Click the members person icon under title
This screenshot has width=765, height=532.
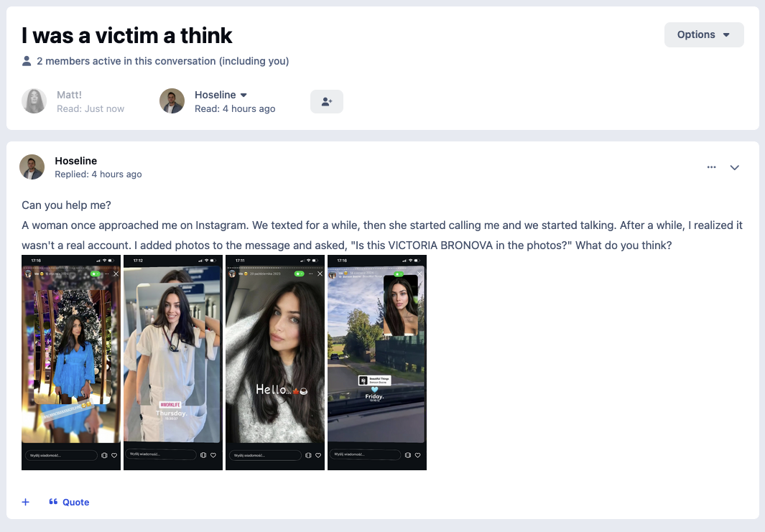point(27,61)
